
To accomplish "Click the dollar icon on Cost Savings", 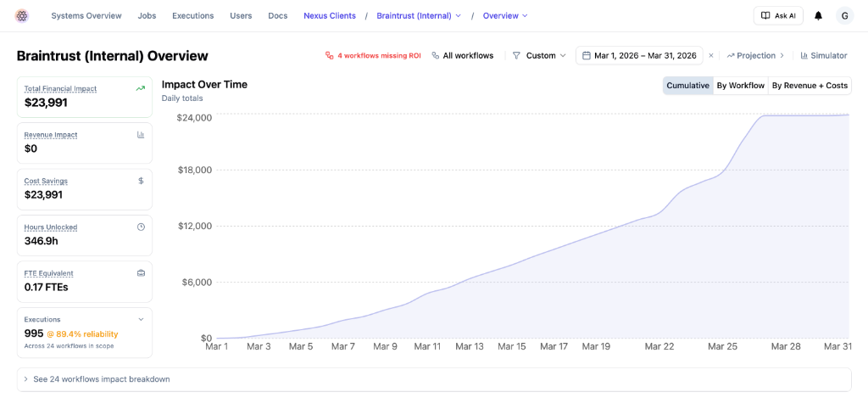I will click(x=141, y=181).
